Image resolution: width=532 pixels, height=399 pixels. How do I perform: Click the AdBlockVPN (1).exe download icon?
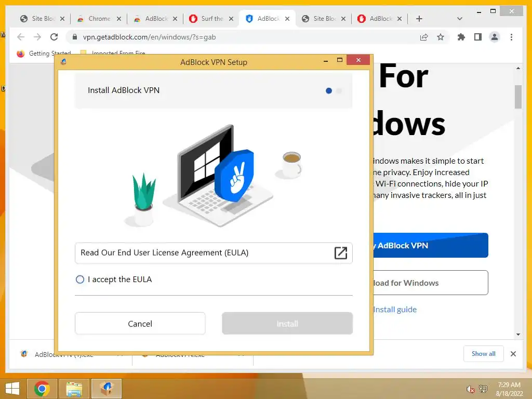pos(24,354)
